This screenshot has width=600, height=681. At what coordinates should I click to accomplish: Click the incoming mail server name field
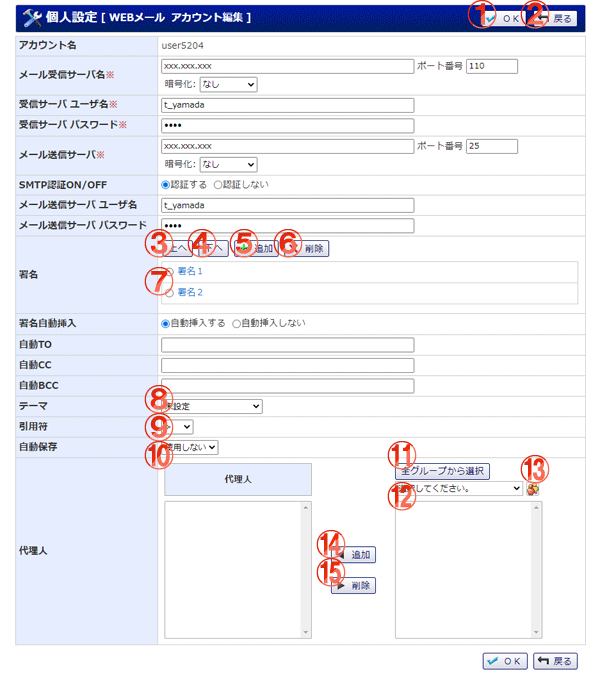287,66
